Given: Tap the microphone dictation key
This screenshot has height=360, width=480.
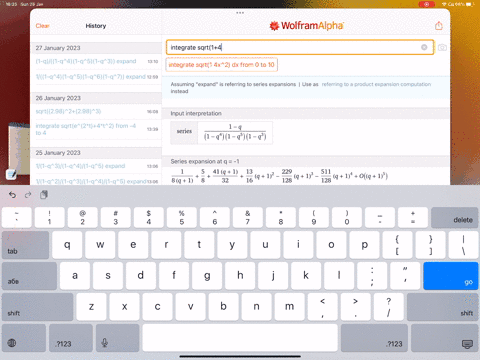Looking at the screenshot, I should [x=117, y=338].
